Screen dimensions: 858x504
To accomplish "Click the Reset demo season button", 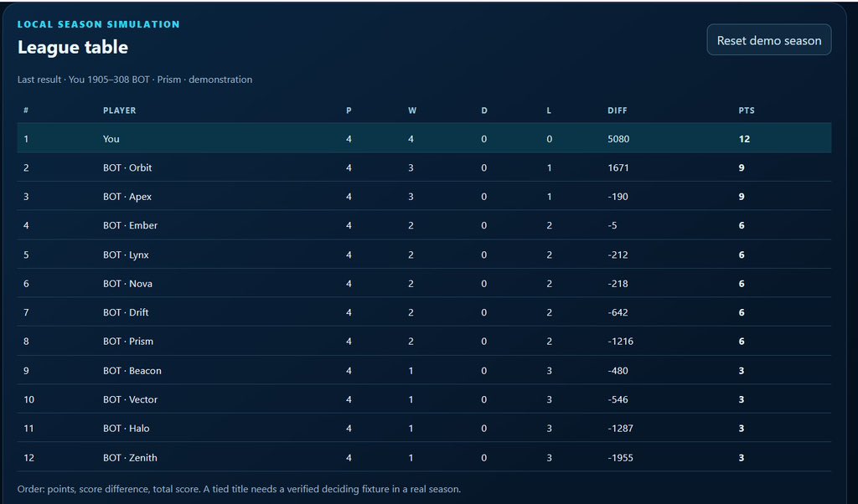I will point(769,40).
